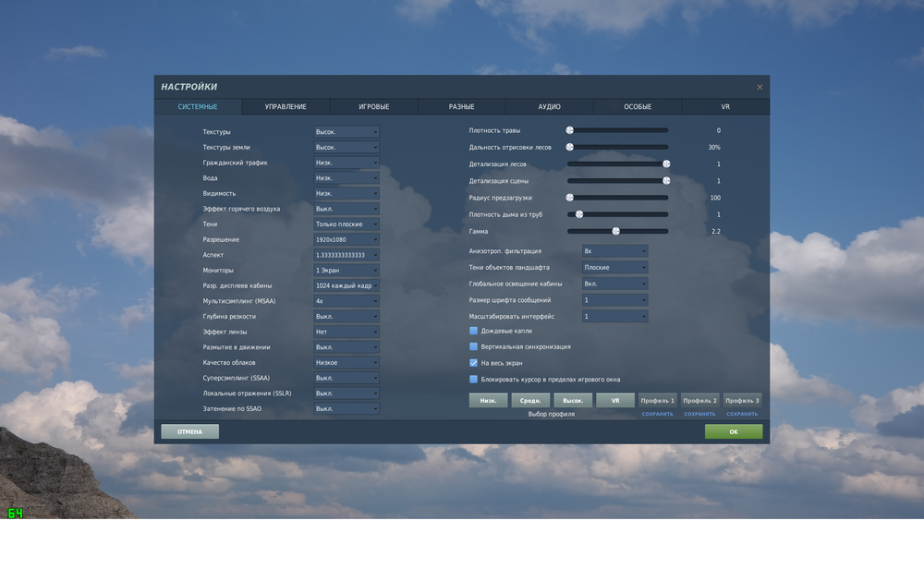This screenshot has height=569, width=924.
Task: Click СОХРАНИТЬ under Профиль 1
Action: coord(658,413)
